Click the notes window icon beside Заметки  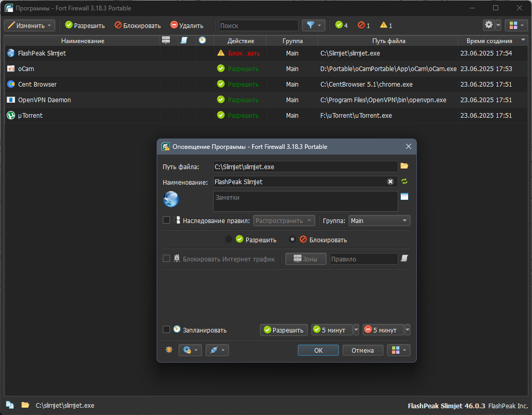(x=404, y=197)
